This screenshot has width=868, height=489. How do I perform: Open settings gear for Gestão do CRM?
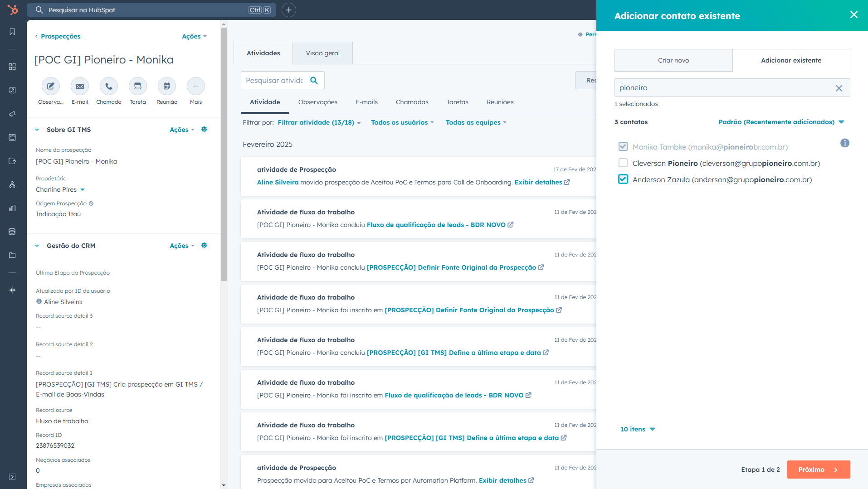[x=204, y=245]
